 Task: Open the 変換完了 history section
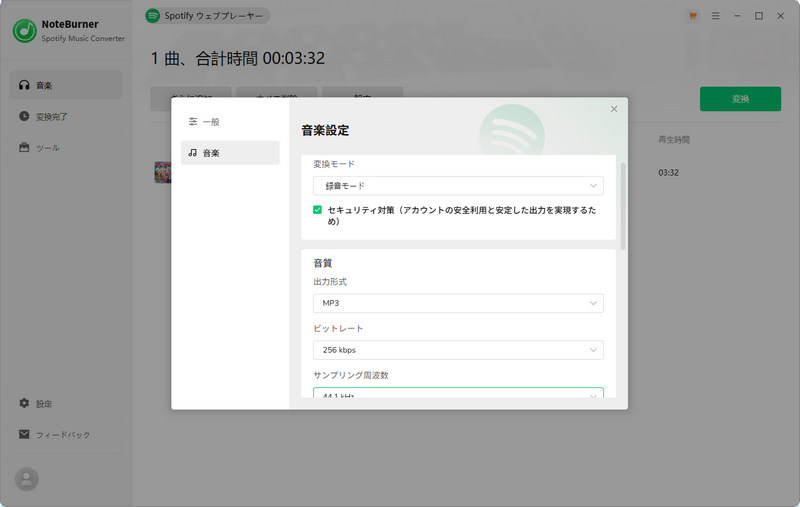pyautogui.click(x=66, y=116)
